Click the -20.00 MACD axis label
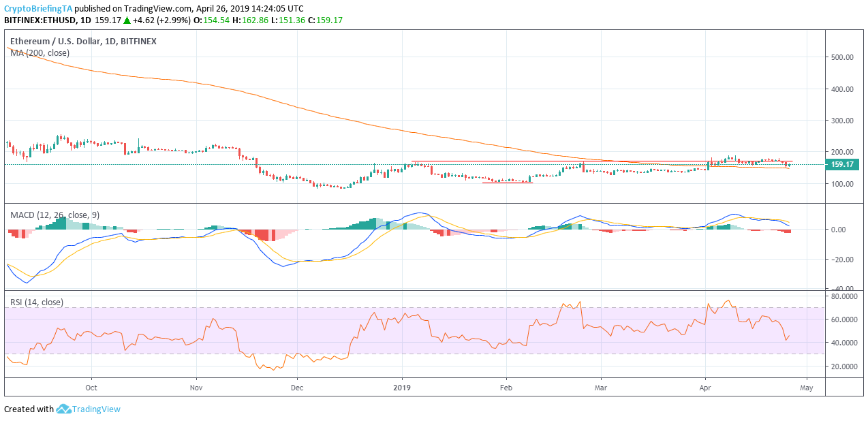The image size is (868, 421). 842,260
